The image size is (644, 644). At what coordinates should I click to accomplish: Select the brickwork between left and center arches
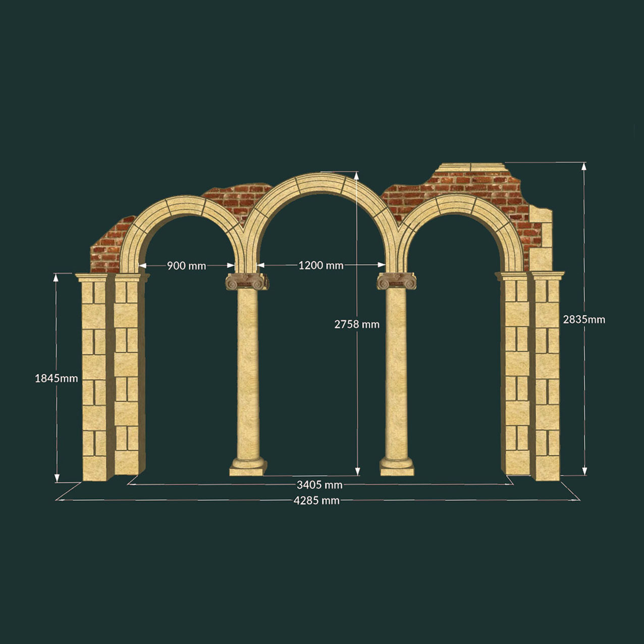click(x=237, y=198)
